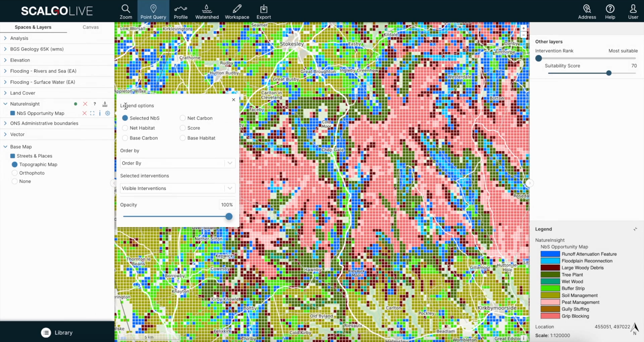Select the Net Habitat radio option

pos(125,128)
